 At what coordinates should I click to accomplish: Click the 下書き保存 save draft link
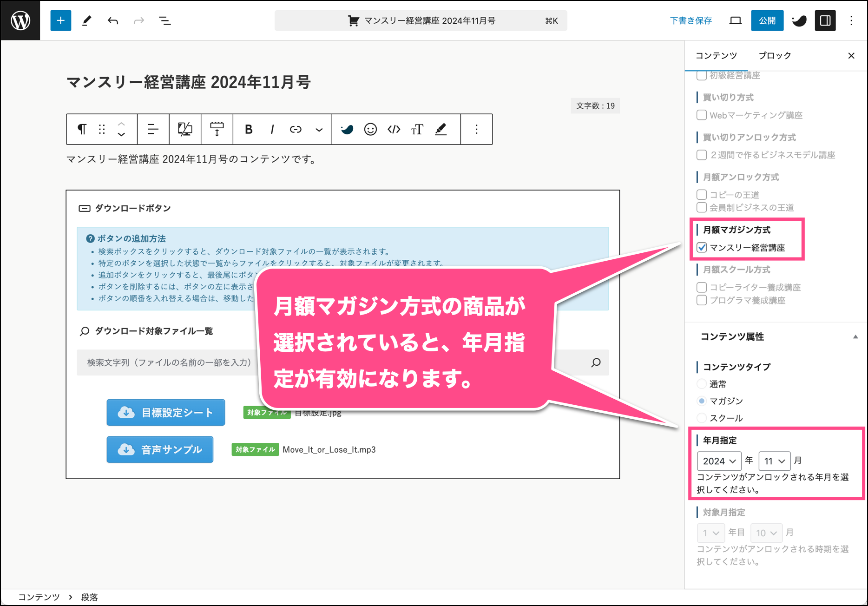(690, 20)
